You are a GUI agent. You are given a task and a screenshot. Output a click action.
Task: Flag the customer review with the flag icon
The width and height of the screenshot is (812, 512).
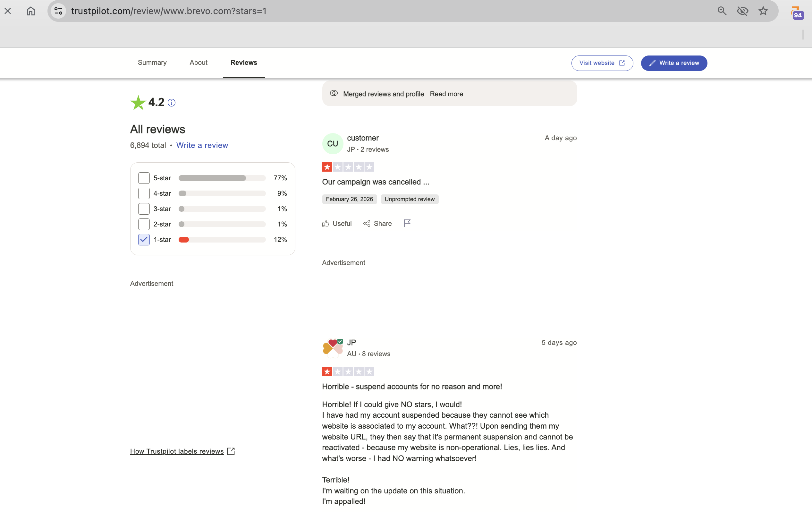407,223
